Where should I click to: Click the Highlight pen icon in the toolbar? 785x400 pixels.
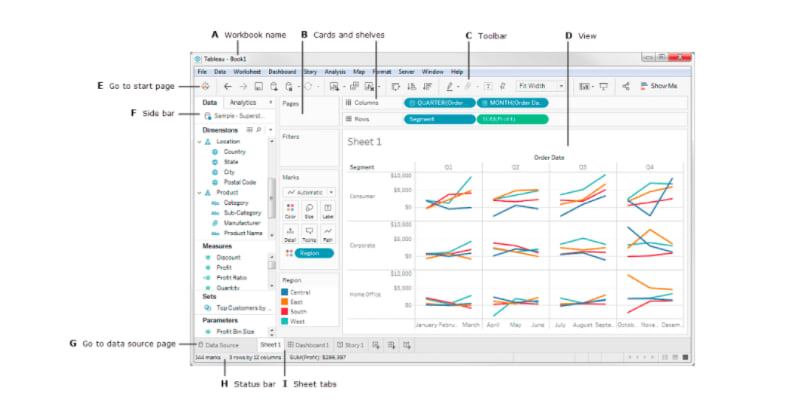coord(450,86)
